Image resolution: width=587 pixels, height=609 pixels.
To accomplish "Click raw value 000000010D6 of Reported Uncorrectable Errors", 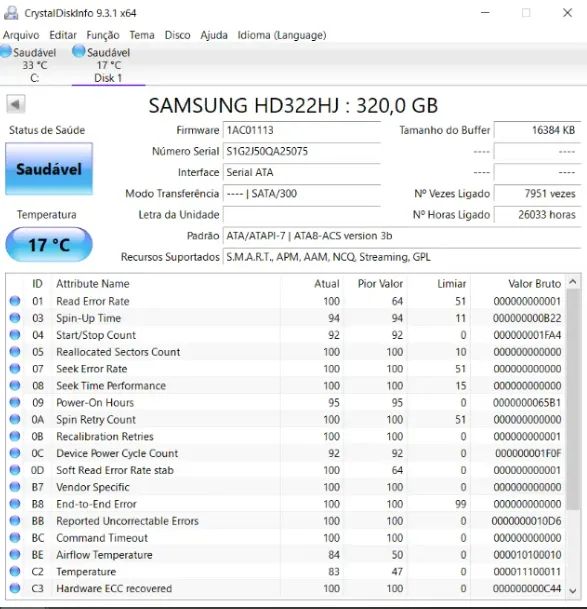I will (x=526, y=521).
